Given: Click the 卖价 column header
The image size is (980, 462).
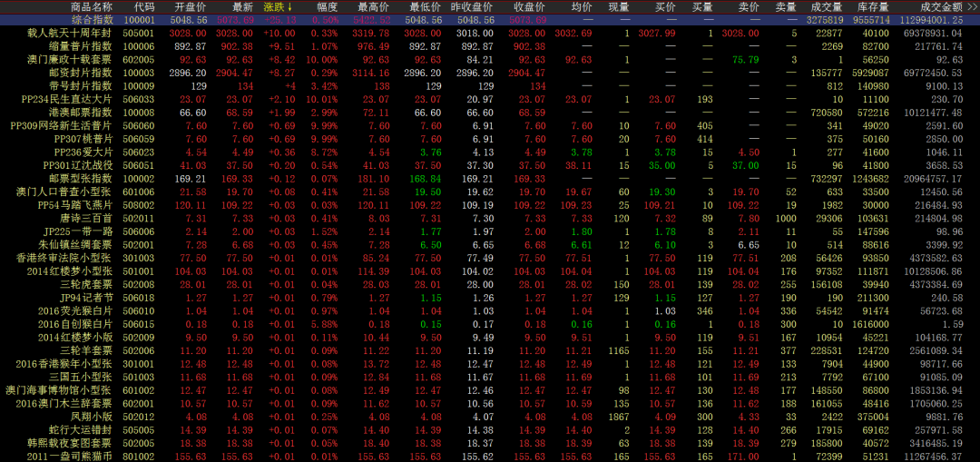Looking at the screenshot, I should [748, 7].
